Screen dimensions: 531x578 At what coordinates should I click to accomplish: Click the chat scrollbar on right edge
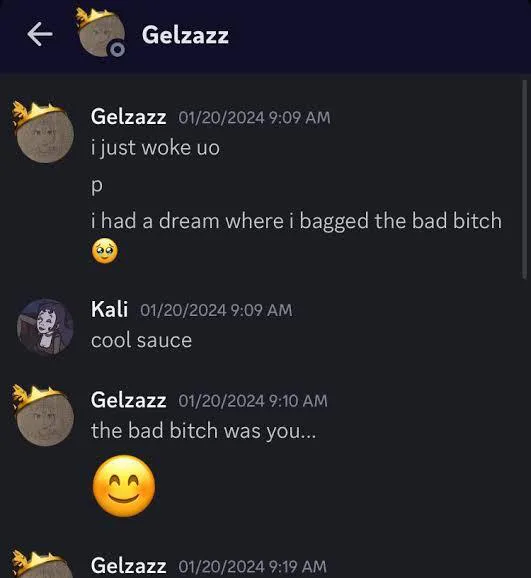(x=524, y=180)
